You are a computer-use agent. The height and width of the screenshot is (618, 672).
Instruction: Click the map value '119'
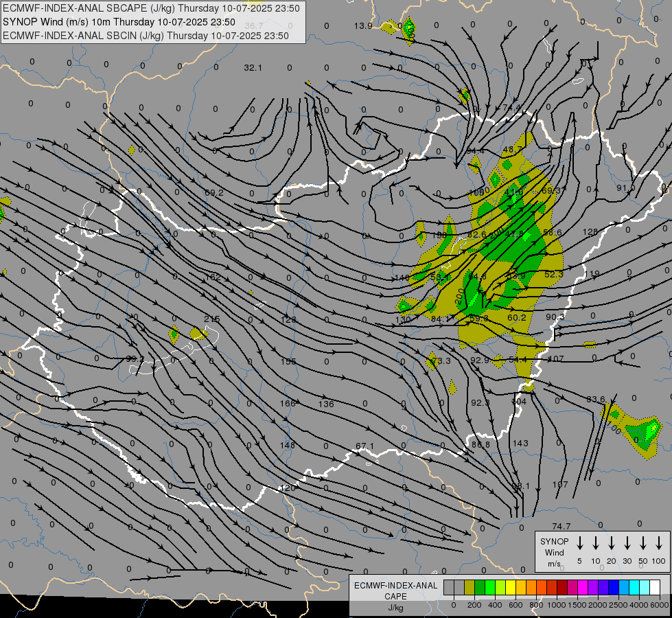point(592,273)
